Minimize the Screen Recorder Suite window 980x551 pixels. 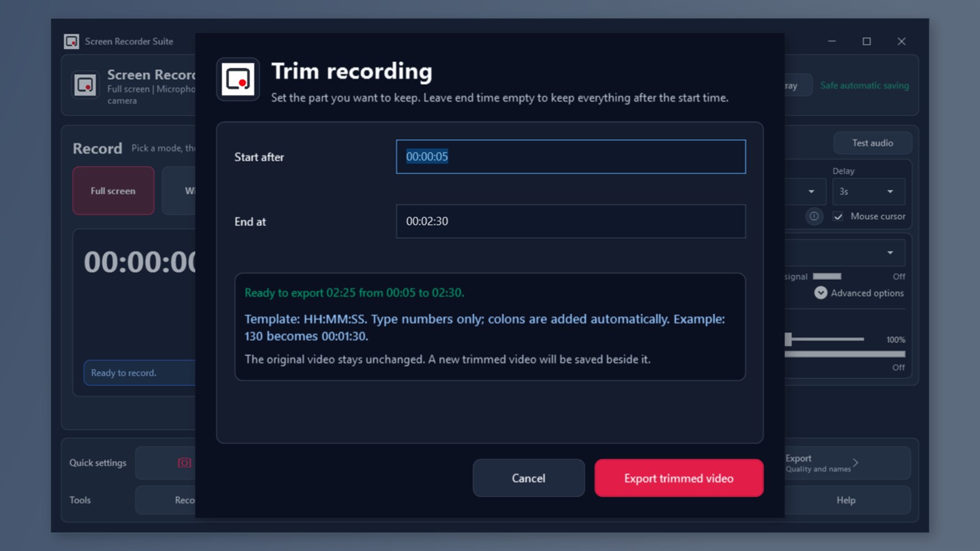[x=832, y=41]
